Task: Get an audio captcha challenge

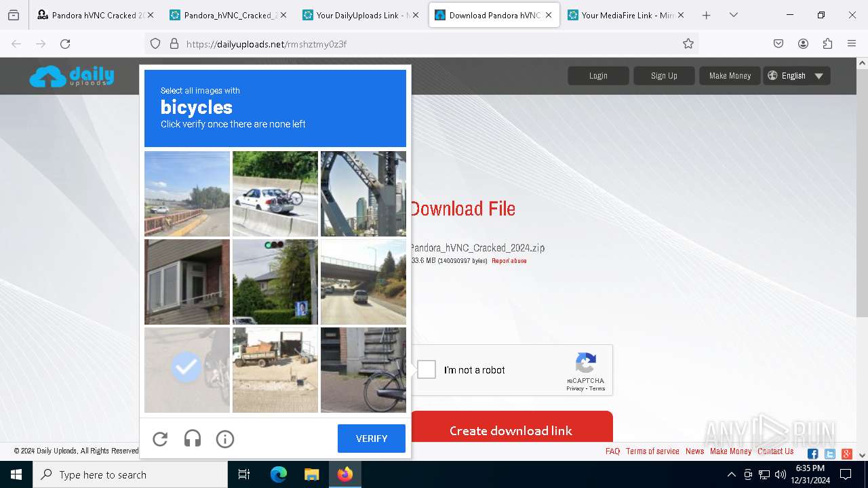Action: coord(193,439)
